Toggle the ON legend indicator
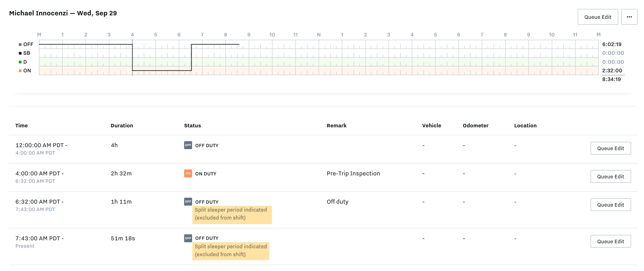The image size is (644, 271). pos(20,70)
